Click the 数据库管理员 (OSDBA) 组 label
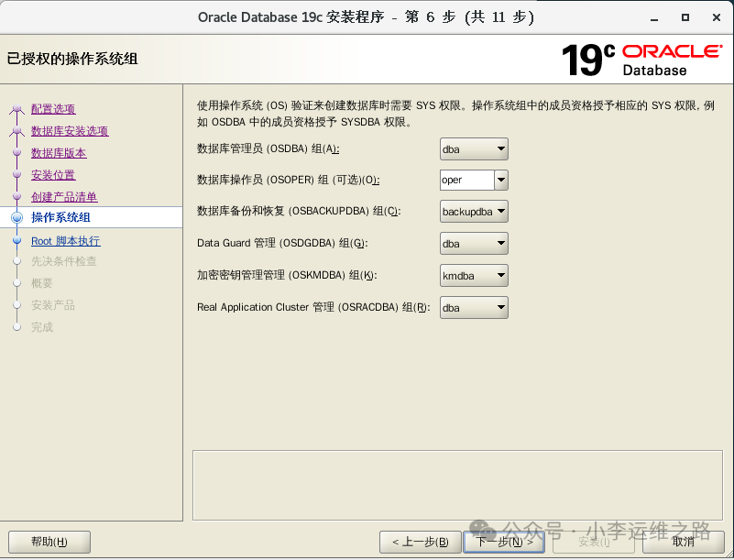The width and height of the screenshot is (734, 560). click(x=268, y=148)
